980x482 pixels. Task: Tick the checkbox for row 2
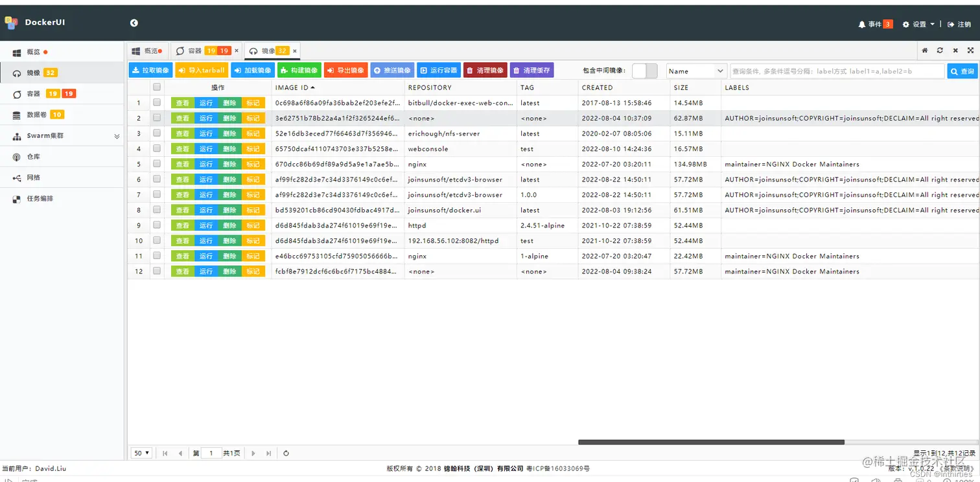point(157,118)
